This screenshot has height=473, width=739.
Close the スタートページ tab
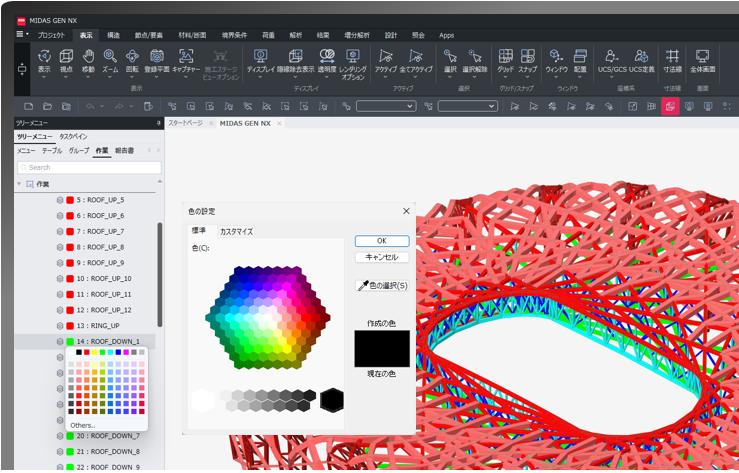pos(211,123)
